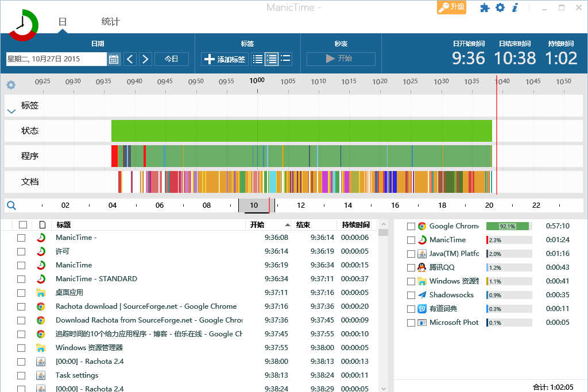Viewport: 588px width, 392px height.
Task: Click the date input field
Action: tap(56, 59)
